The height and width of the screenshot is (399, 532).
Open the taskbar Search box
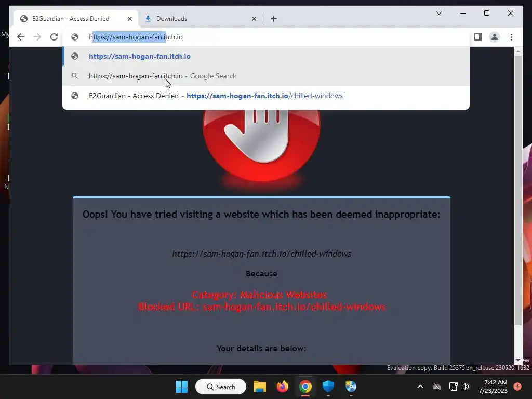(x=221, y=387)
